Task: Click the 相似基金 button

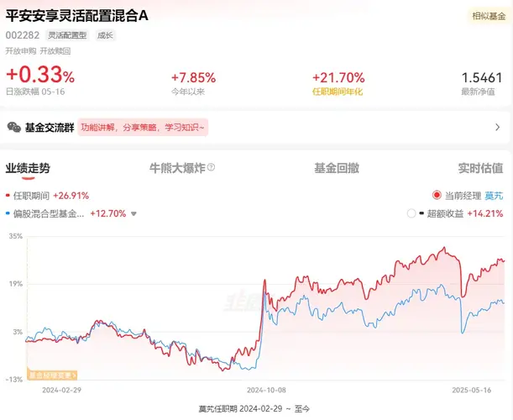Action: click(486, 16)
